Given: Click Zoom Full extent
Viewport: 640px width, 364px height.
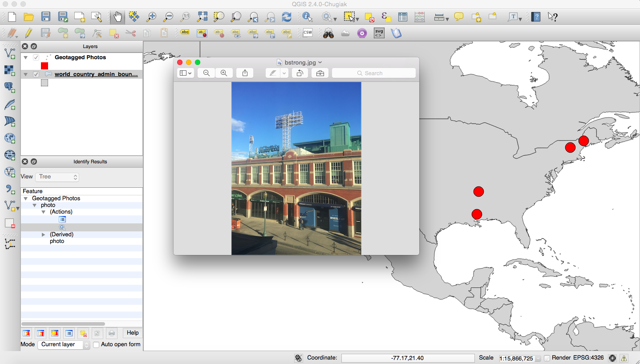Looking at the screenshot, I should coord(202,16).
